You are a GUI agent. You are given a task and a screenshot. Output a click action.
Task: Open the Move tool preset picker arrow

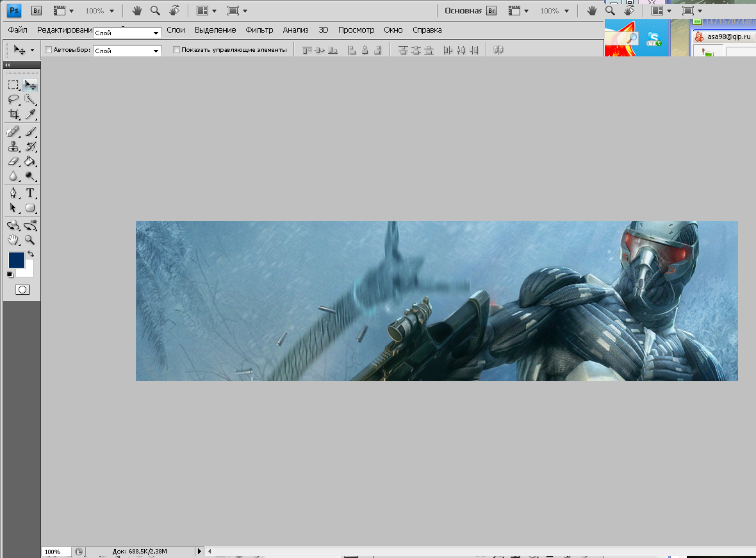point(32,50)
